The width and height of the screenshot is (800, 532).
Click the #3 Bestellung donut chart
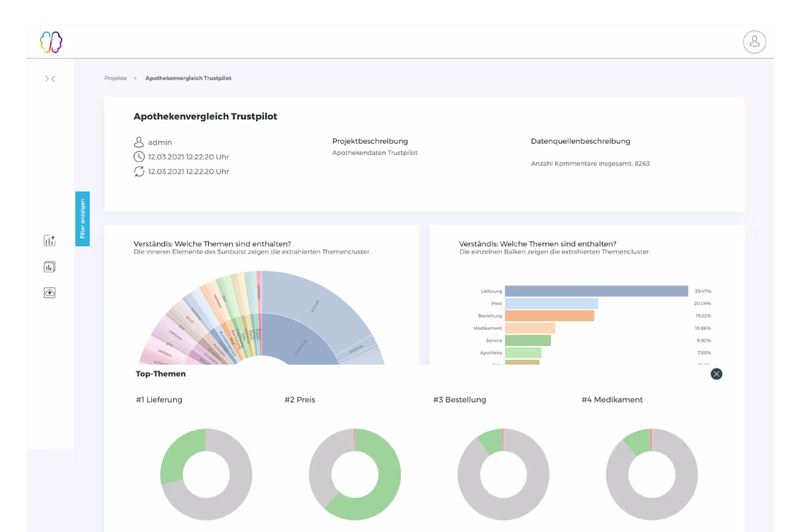(x=503, y=475)
